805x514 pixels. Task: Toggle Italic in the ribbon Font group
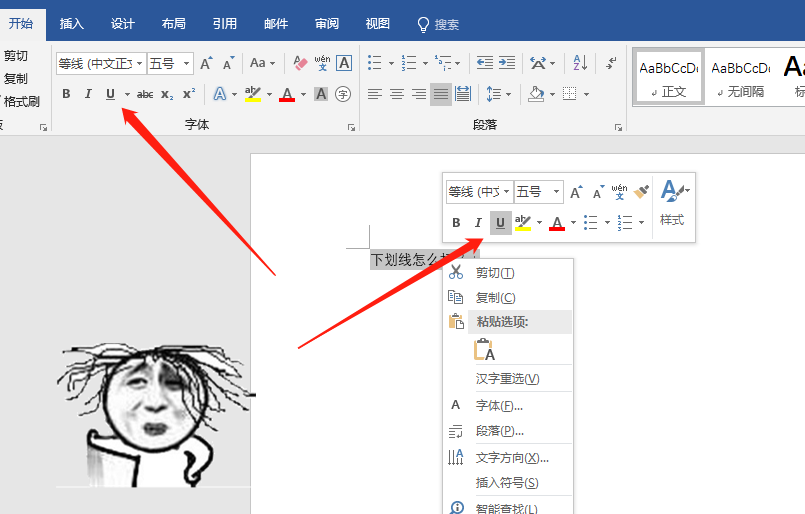click(88, 94)
